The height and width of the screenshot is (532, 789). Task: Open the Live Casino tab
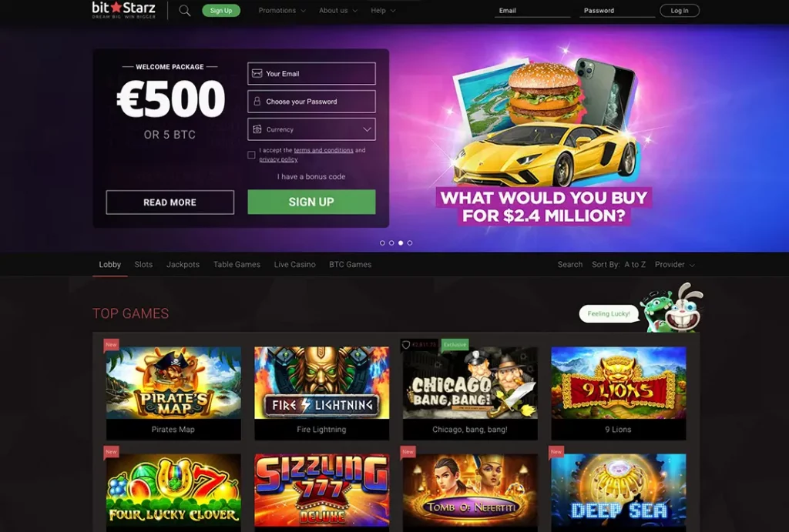295,265
